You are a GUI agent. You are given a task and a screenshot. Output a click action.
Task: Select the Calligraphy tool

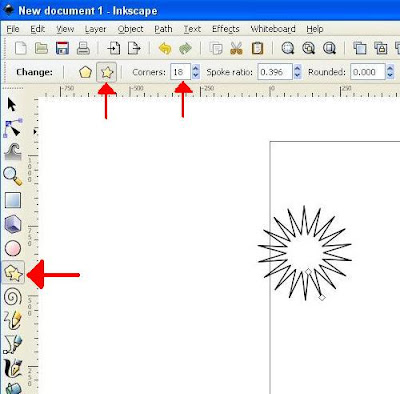coord(13,368)
